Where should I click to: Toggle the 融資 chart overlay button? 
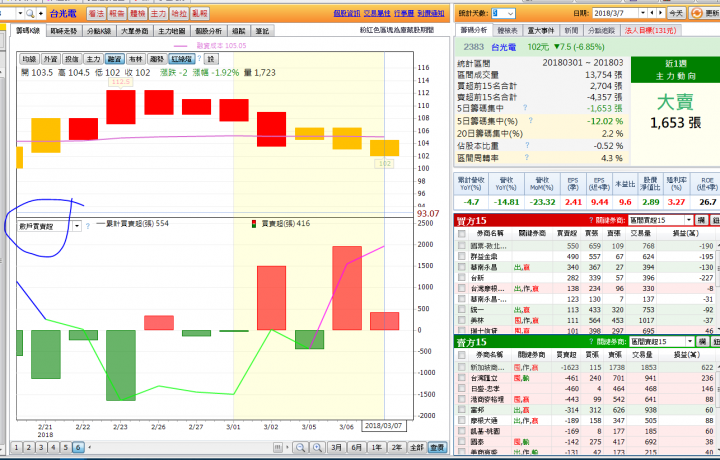click(x=114, y=59)
